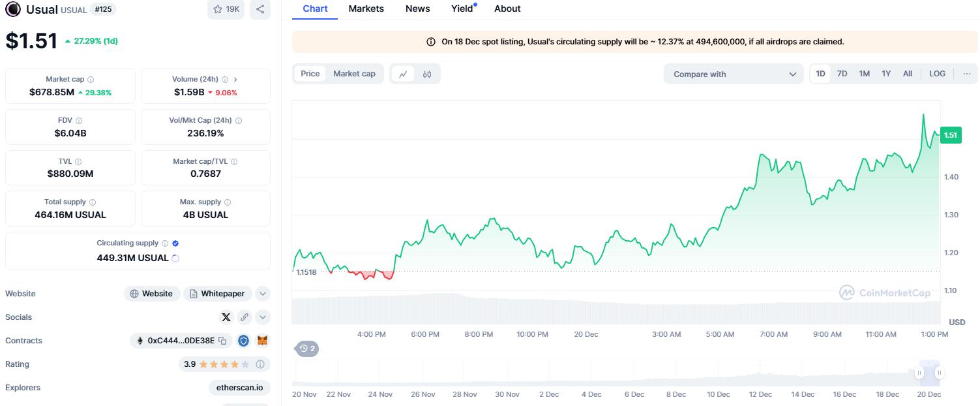This screenshot has height=406, width=980.
Task: Click the #125 rank badge
Action: 104,9
